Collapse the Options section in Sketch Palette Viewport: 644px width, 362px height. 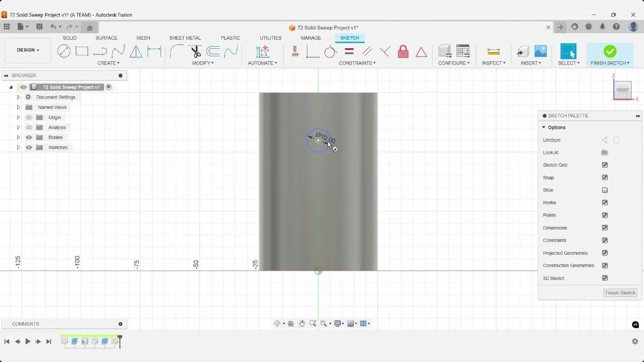[544, 128]
